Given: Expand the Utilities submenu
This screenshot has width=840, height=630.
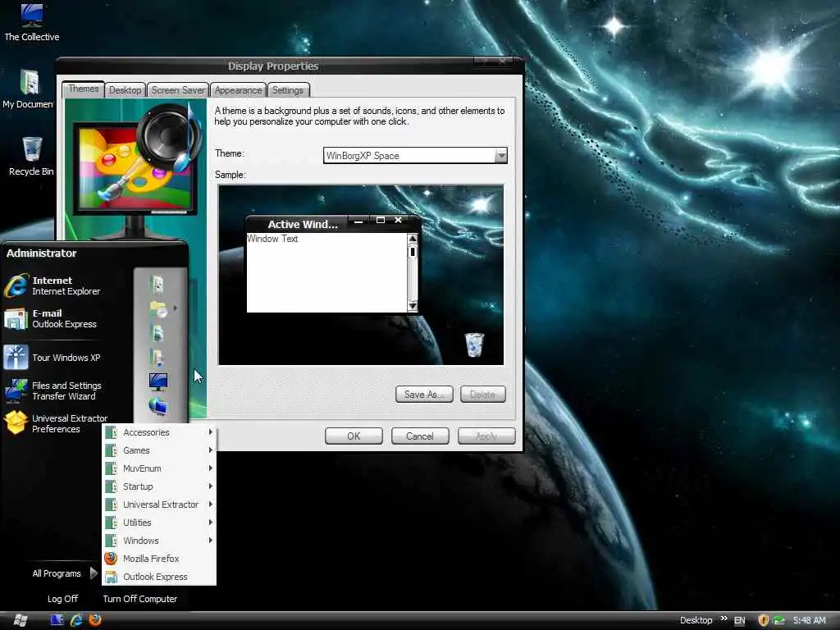Looking at the screenshot, I should coord(159,523).
